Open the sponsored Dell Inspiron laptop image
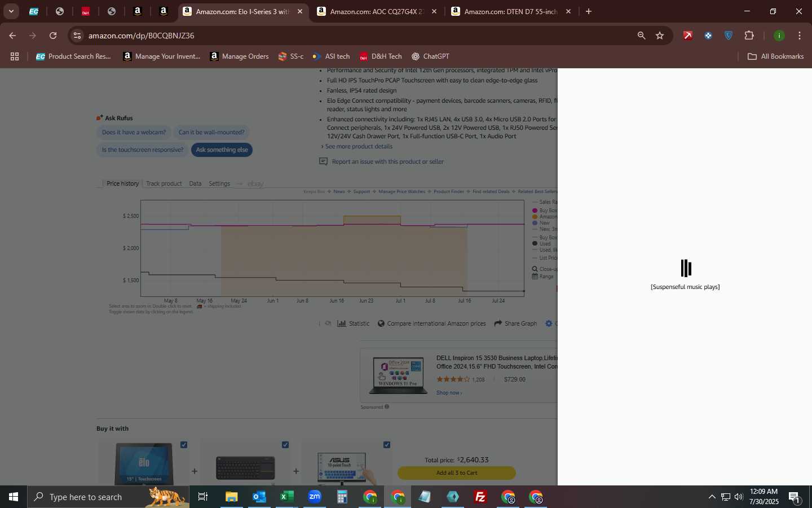Screen dimensions: 812x508 (398, 374)
